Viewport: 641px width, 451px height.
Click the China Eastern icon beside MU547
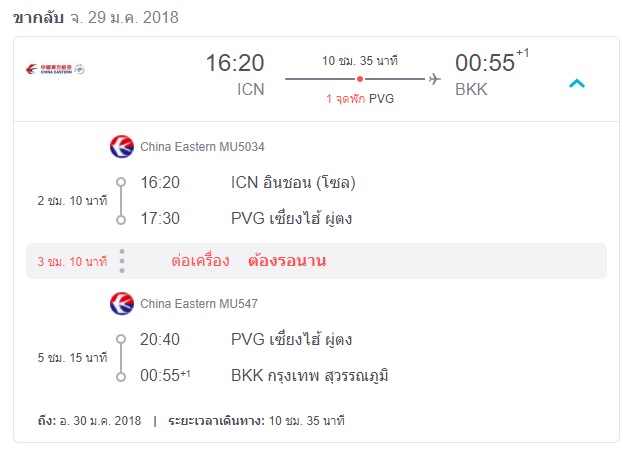(x=122, y=303)
